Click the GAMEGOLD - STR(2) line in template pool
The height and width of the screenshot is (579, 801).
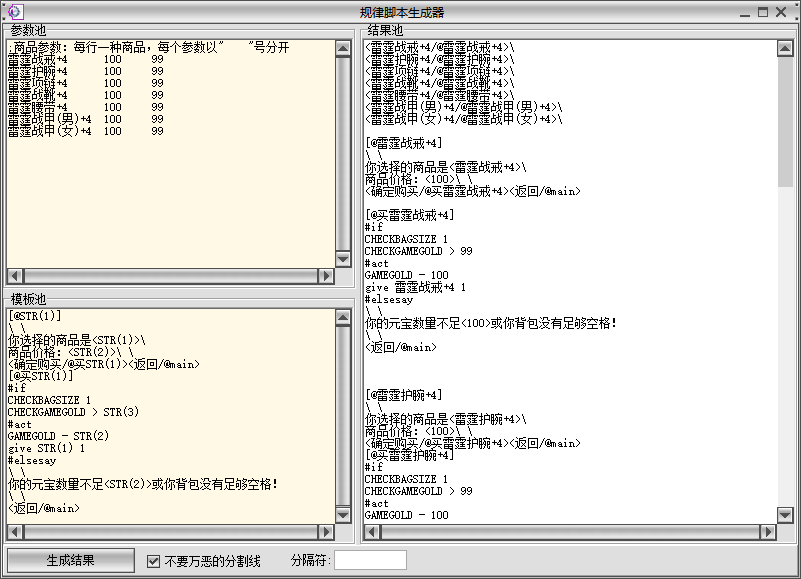point(58,436)
